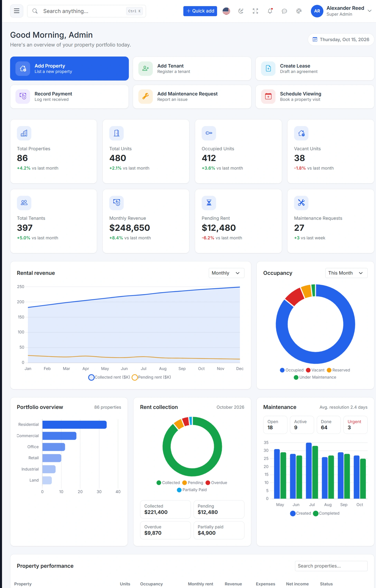Click the Add Tenant person-plus icon

tap(146, 69)
